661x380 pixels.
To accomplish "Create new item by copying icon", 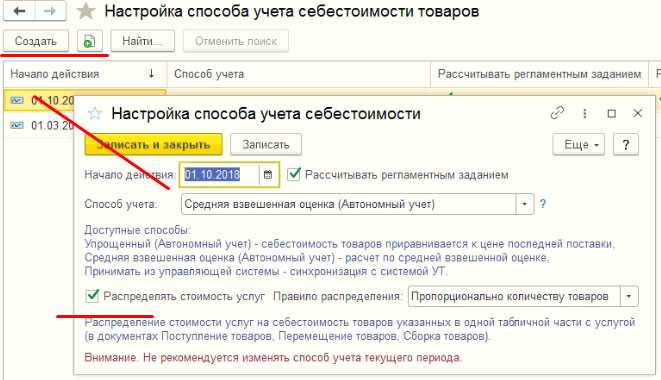I will coord(89,41).
